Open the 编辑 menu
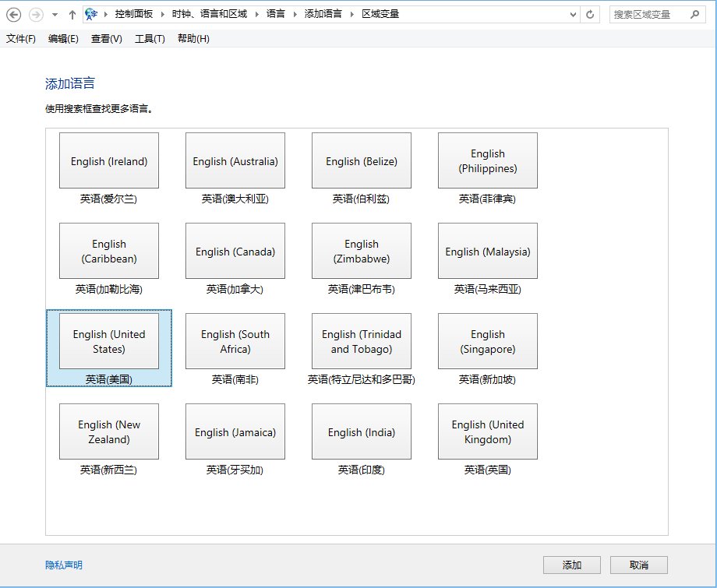717x588 pixels. click(62, 38)
